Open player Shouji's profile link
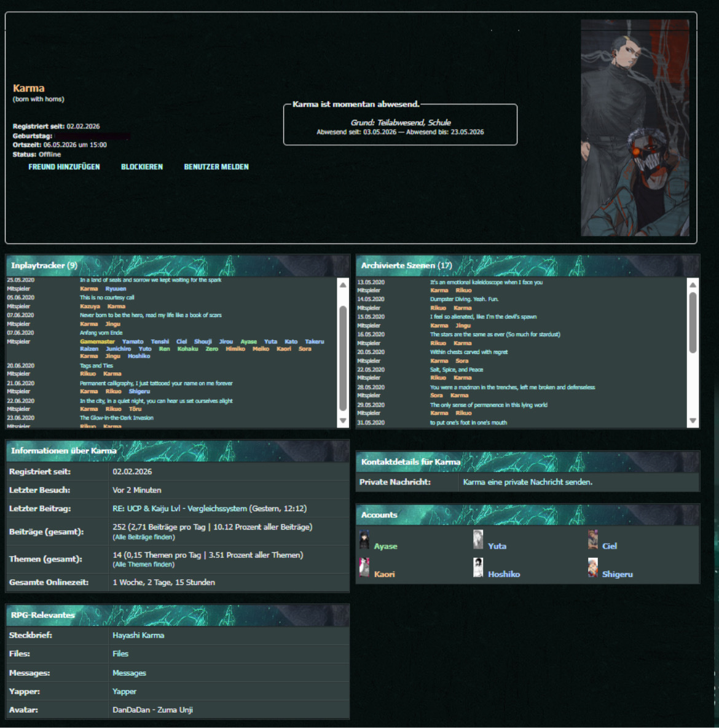 [x=203, y=342]
